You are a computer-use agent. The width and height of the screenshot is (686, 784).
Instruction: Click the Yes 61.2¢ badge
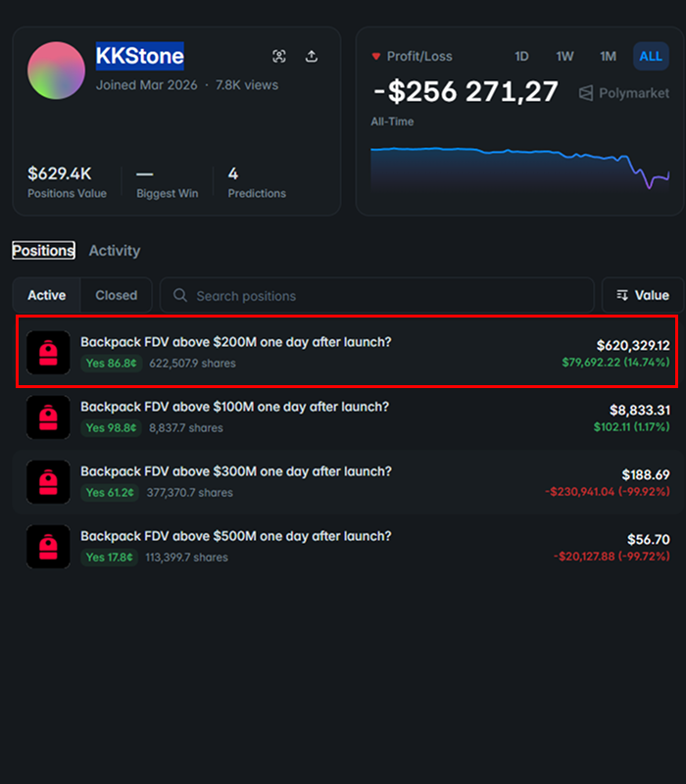(110, 493)
